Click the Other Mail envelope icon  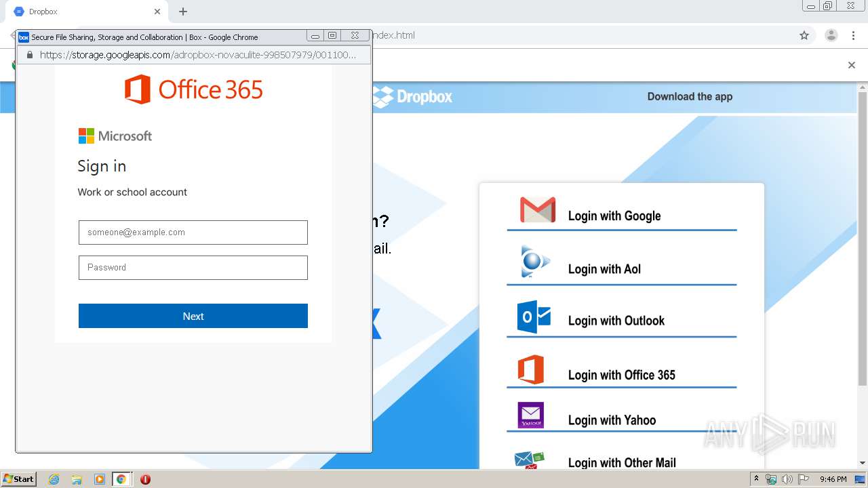tap(530, 460)
